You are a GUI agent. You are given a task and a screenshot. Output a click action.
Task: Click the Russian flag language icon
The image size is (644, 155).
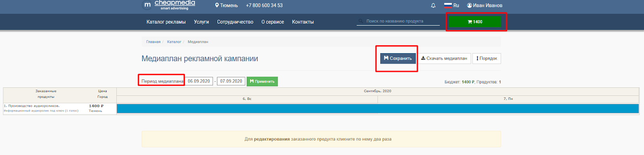448,6
